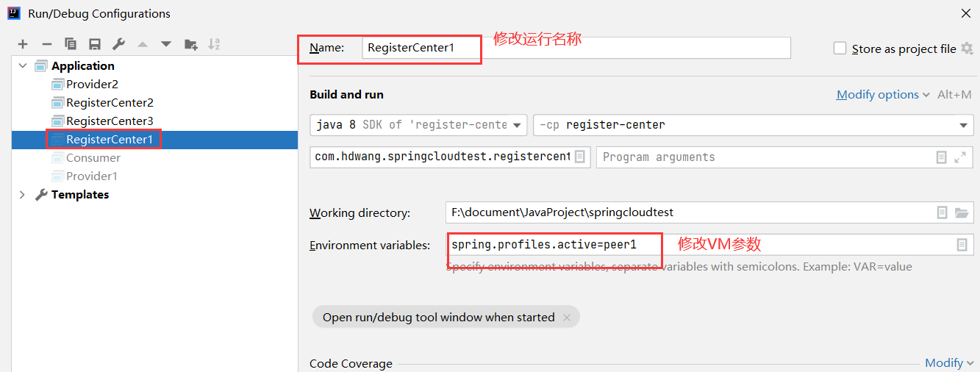980x372 pixels.
Task: Enable Store as project file checkbox
Action: tap(840, 49)
